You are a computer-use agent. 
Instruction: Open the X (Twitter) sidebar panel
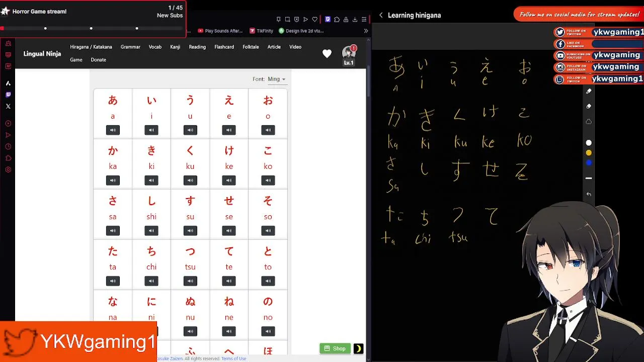pos(8,106)
